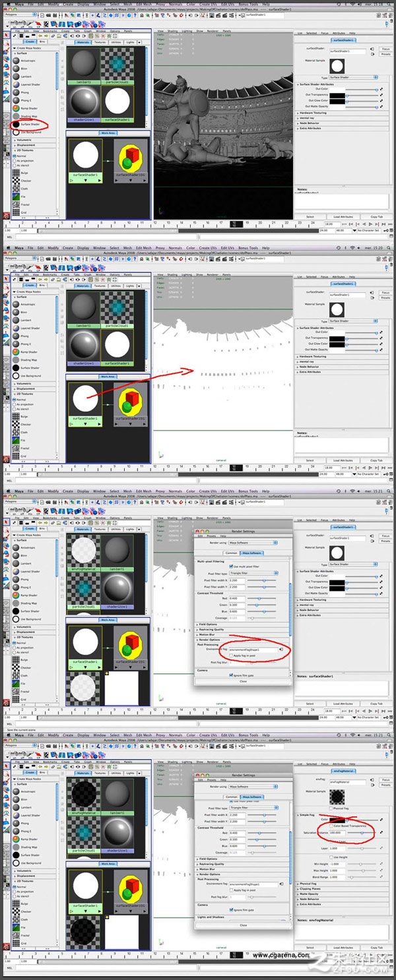Select As stencil radio in first screenshot
The width and height of the screenshot is (396, 980).
click(x=15, y=165)
